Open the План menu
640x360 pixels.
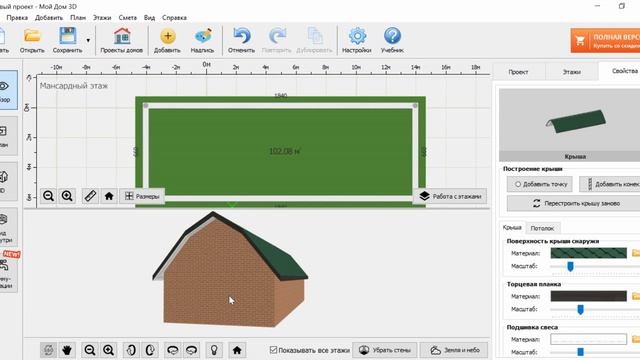click(78, 18)
